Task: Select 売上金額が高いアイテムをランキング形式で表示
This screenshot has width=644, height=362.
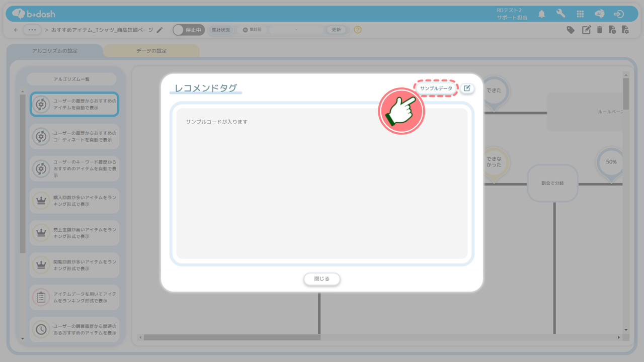Action: (x=74, y=233)
